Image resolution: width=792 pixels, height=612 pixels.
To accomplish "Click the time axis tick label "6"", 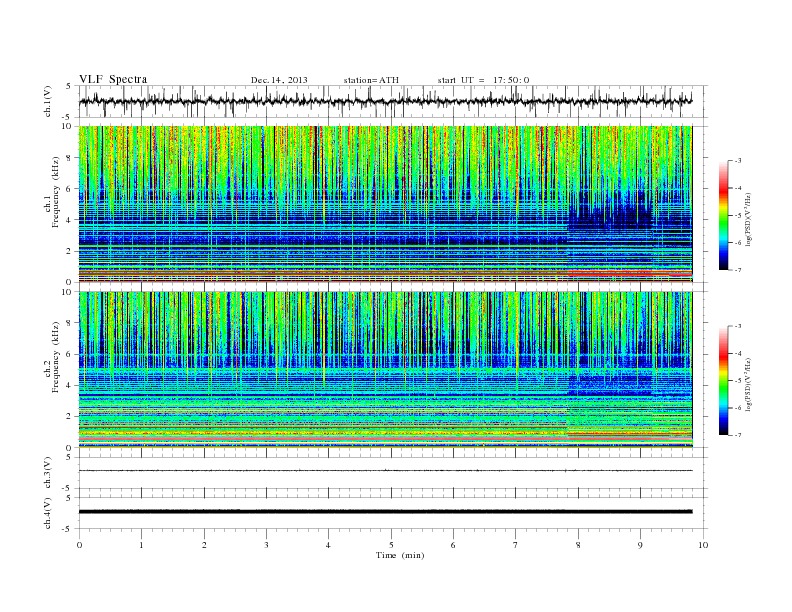I will click(453, 545).
